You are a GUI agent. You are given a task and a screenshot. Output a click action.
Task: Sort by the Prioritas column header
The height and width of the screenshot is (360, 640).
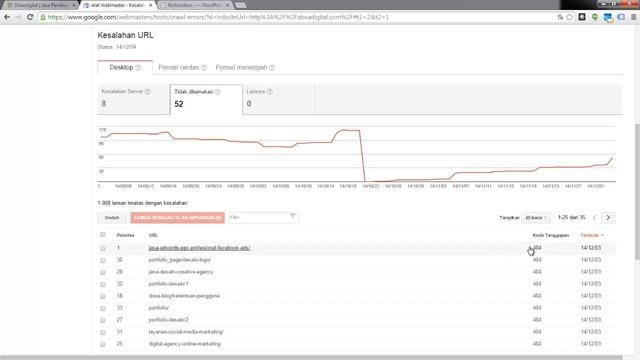point(125,235)
